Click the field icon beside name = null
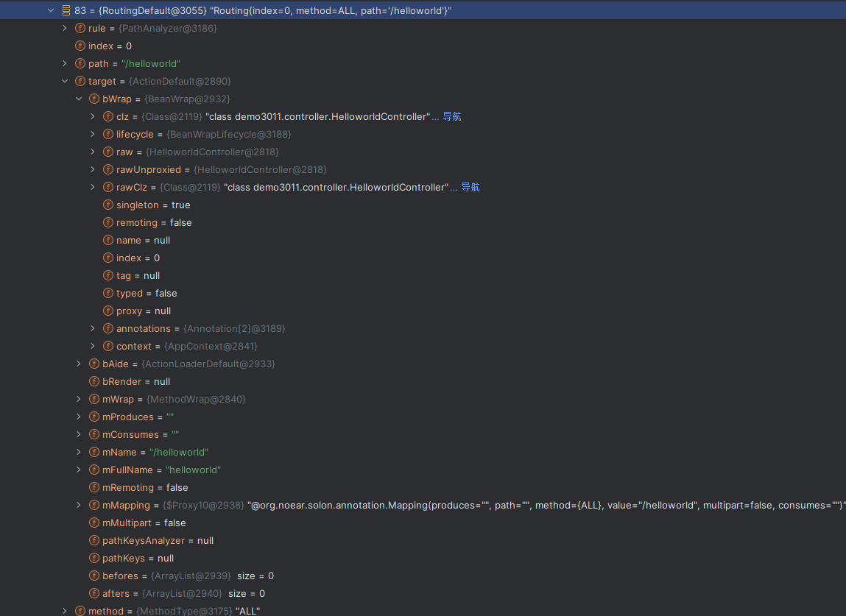 108,240
